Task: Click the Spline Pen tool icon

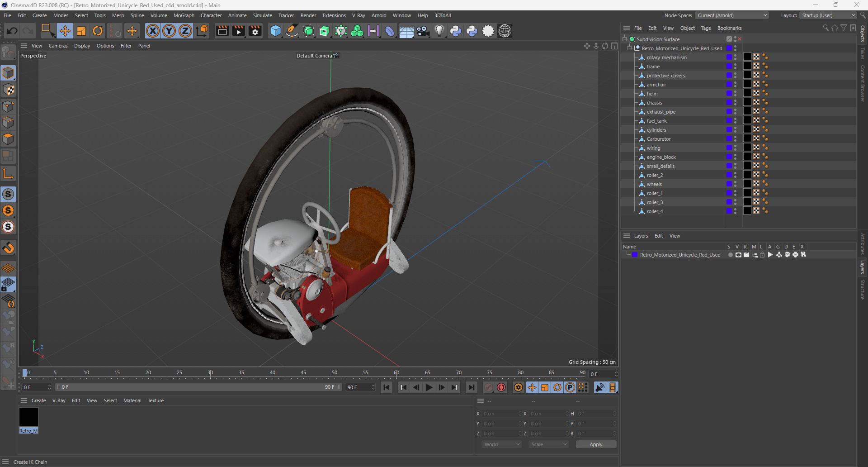Action: point(292,31)
